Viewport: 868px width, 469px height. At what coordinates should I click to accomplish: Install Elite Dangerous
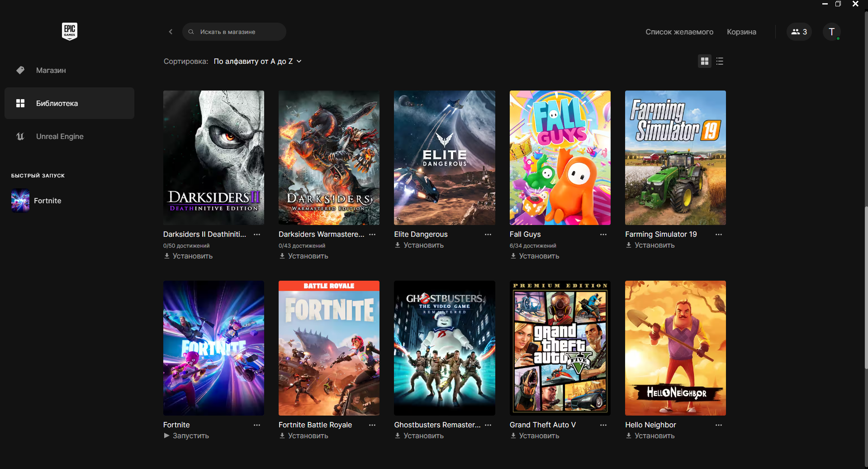tap(419, 245)
